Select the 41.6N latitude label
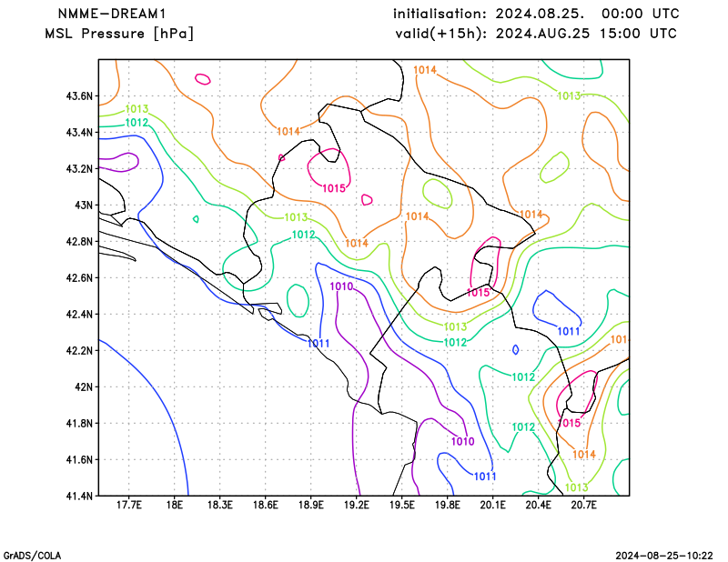 coord(79,459)
